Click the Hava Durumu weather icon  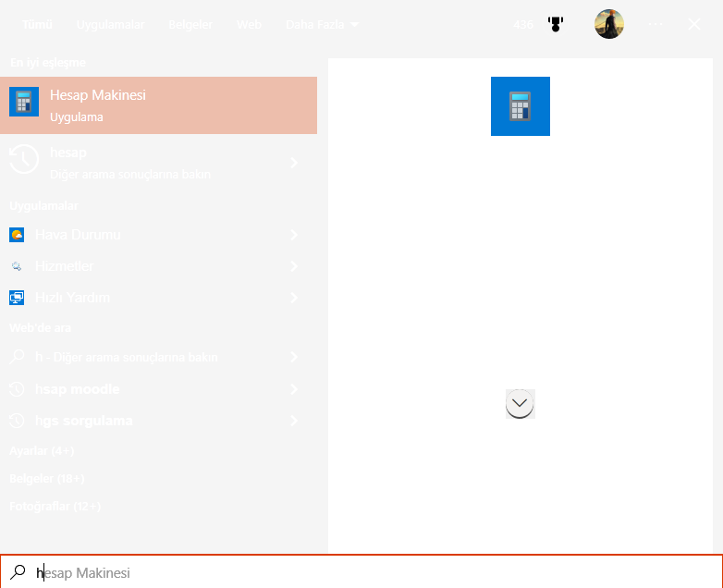[17, 235]
